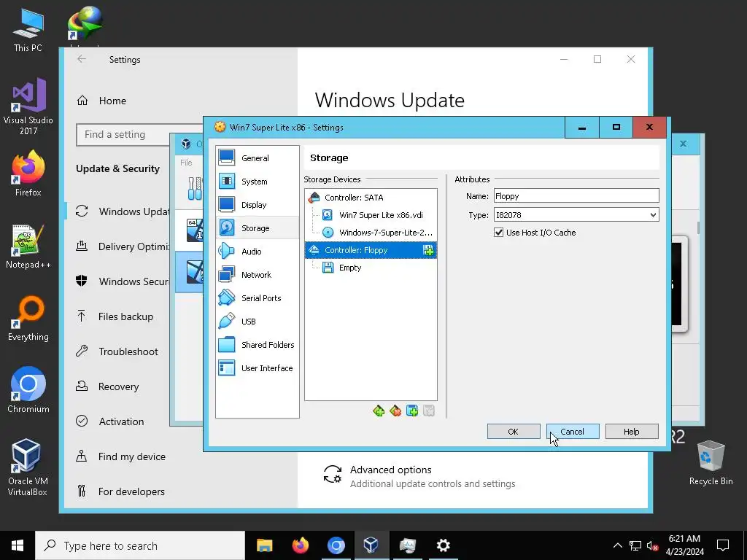Image resolution: width=747 pixels, height=560 pixels.
Task: Open Firefox desktop shortcut
Action: [x=28, y=174]
